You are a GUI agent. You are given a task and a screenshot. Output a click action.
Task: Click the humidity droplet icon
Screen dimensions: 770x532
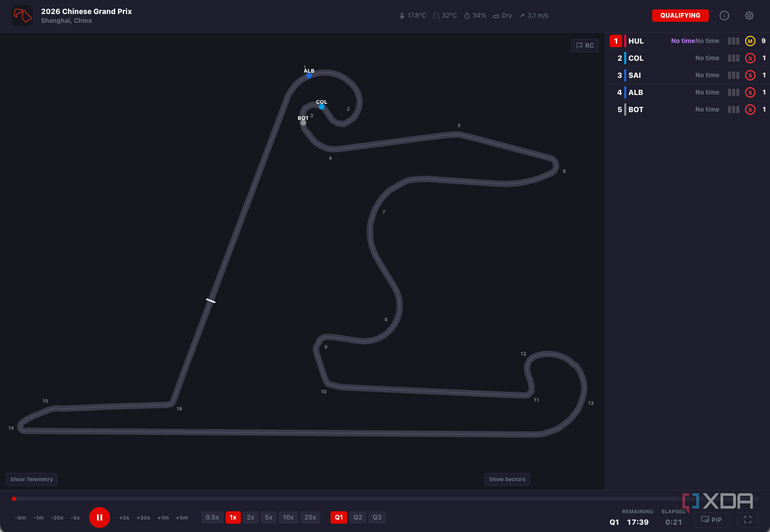tap(467, 16)
